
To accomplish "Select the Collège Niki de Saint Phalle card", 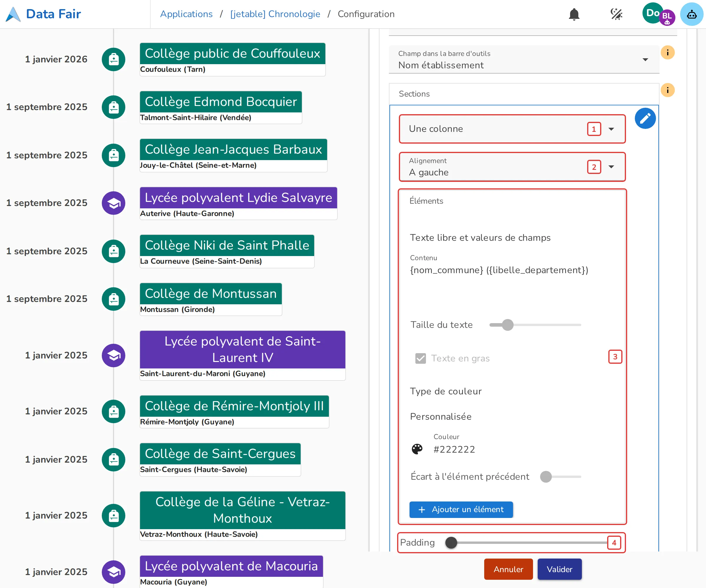I will [227, 251].
